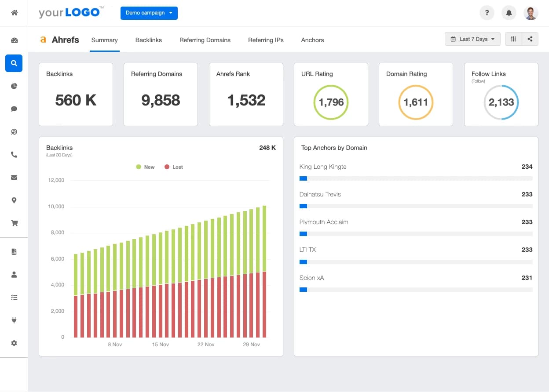Expand the Last 7 Days date selector

pos(472,39)
